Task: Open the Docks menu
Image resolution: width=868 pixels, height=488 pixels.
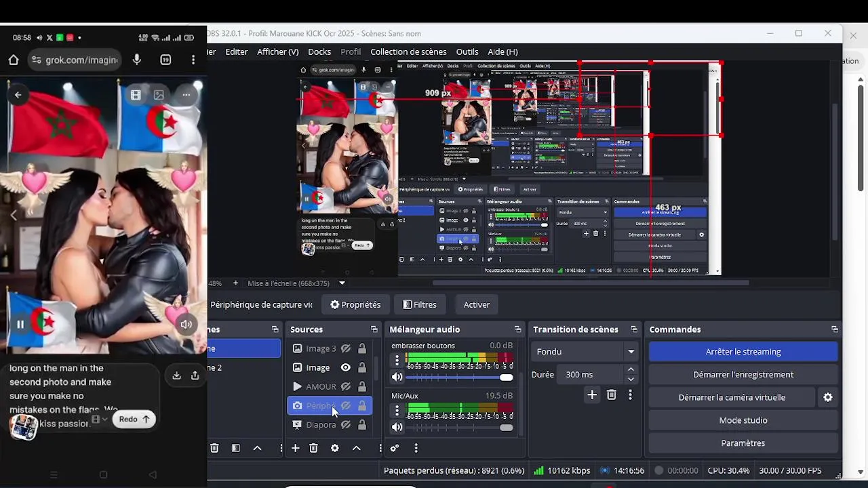Action: click(x=319, y=52)
